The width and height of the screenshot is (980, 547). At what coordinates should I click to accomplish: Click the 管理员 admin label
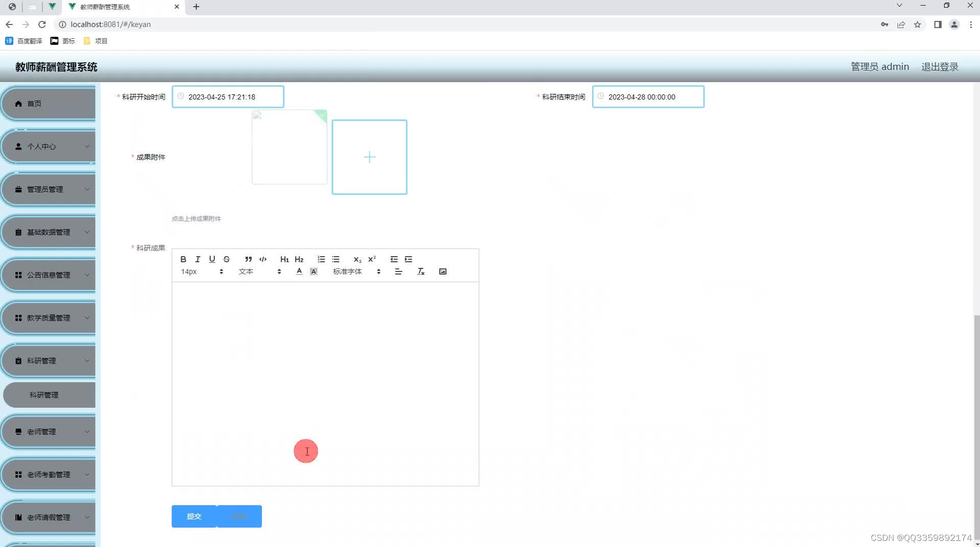tap(879, 67)
